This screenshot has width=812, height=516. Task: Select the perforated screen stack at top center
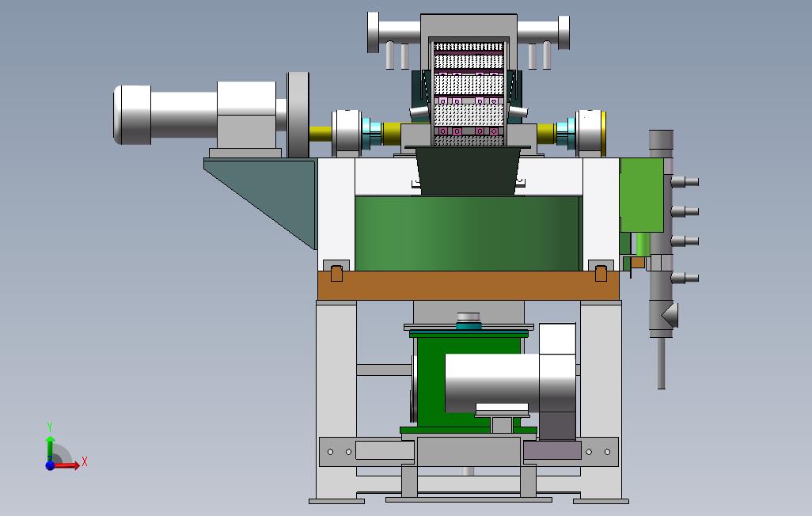[469, 93]
